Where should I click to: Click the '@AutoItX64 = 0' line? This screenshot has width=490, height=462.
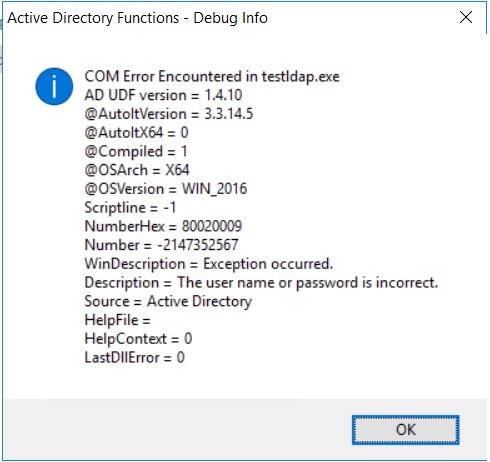pos(136,133)
